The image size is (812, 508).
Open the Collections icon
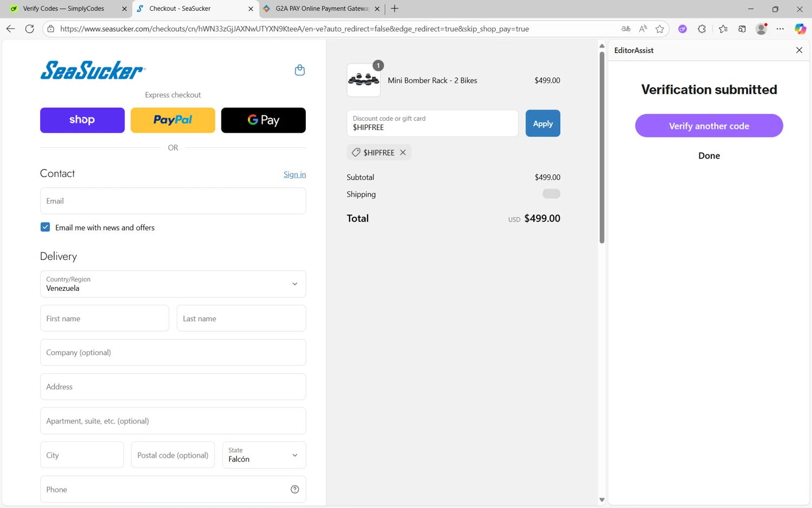click(x=742, y=29)
